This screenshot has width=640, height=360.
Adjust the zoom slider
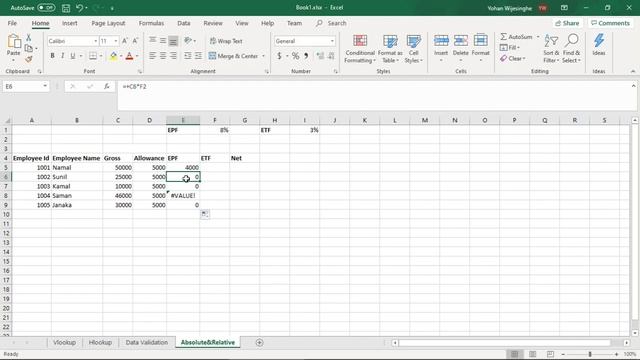(x=590, y=354)
